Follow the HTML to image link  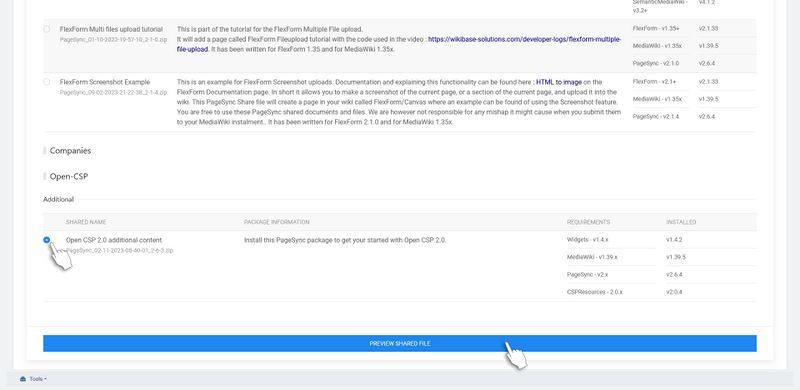click(559, 82)
